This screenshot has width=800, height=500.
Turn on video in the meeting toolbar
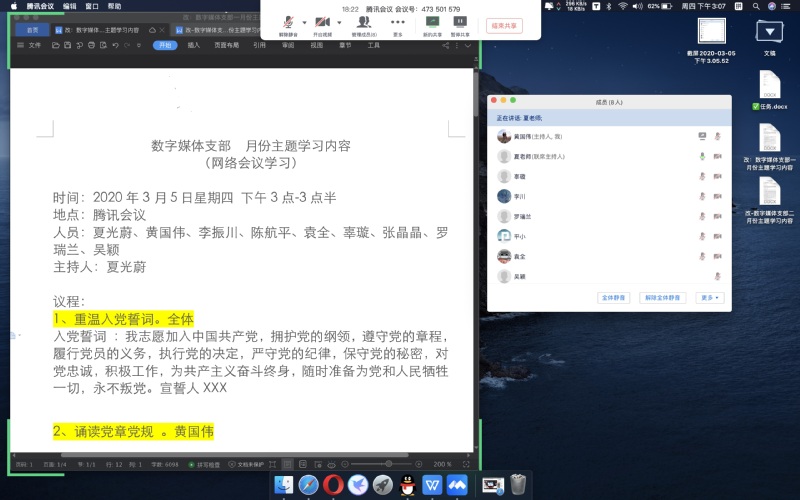click(x=322, y=23)
